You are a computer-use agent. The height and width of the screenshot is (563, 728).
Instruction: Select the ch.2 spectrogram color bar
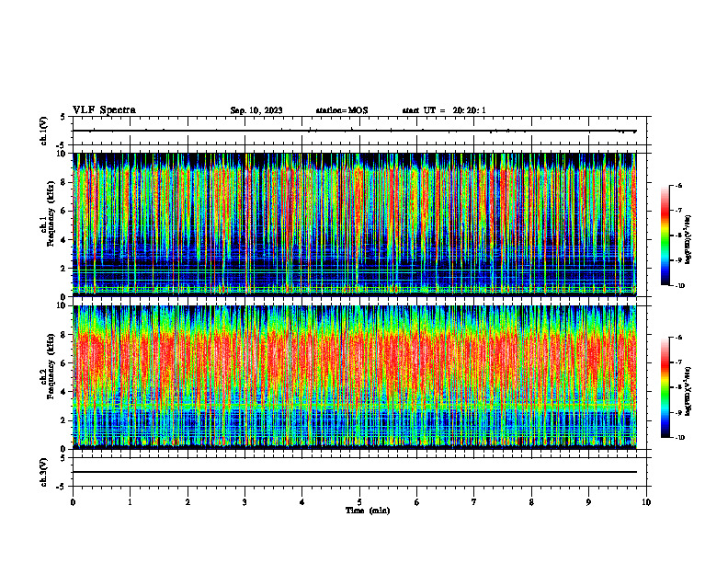tap(665, 387)
